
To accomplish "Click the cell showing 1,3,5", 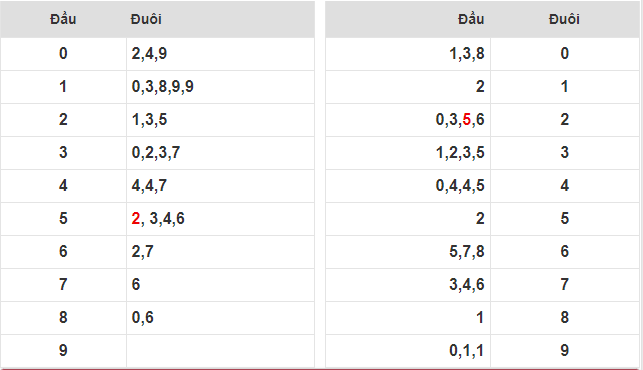I will [x=220, y=120].
